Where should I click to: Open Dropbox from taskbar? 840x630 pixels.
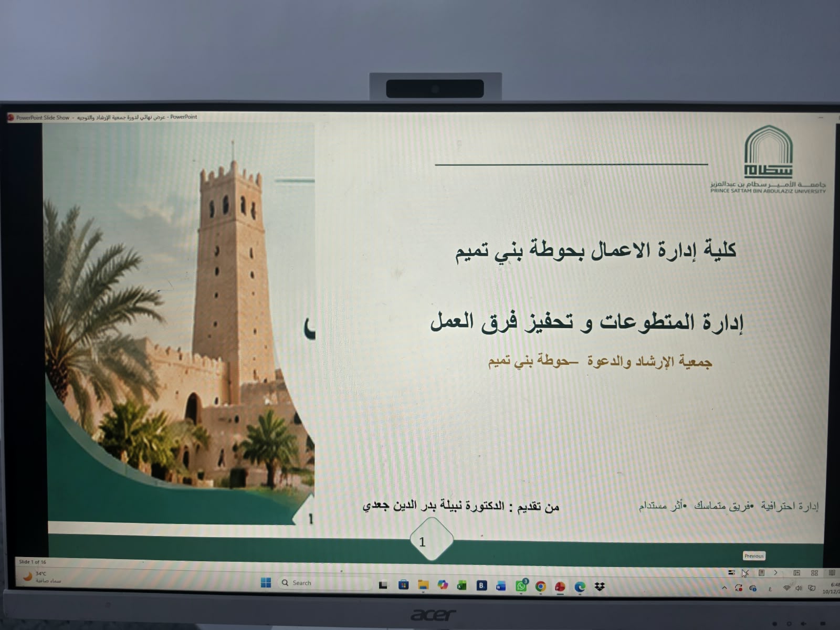coord(600,586)
